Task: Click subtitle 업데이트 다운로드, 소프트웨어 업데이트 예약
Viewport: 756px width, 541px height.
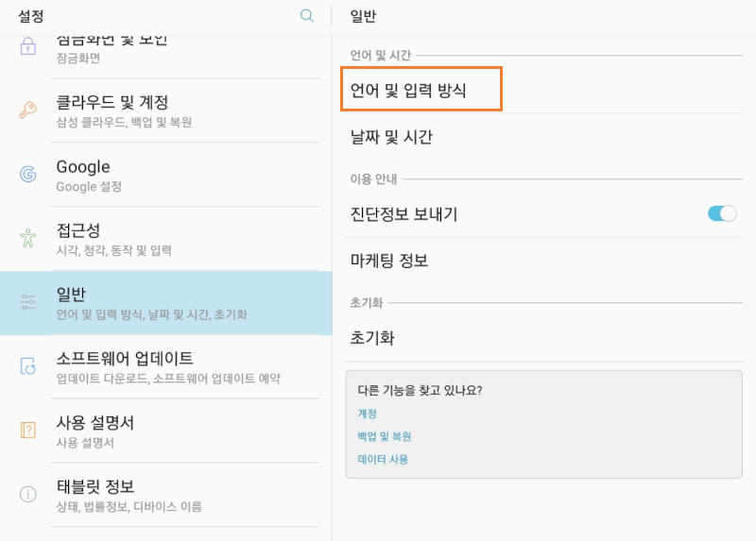Action: (168, 379)
